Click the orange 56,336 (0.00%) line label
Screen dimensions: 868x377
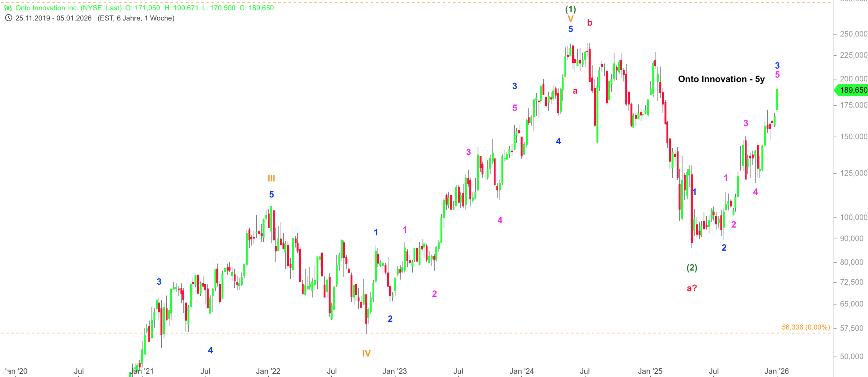pyautogui.click(x=806, y=327)
